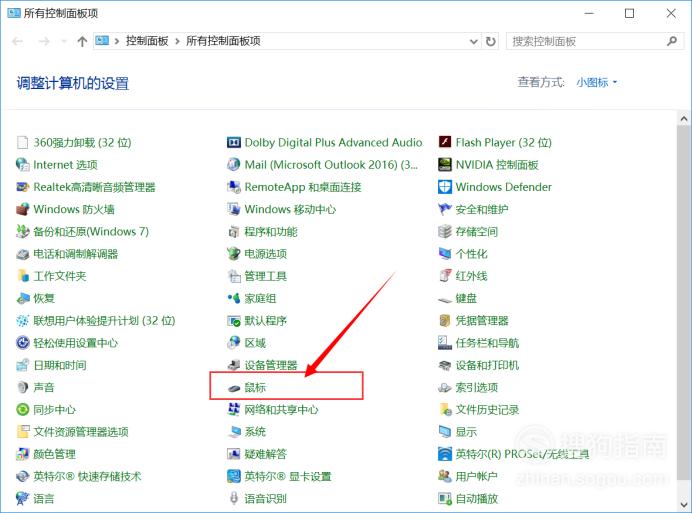This screenshot has width=692, height=513.
Task: Click the Internet 选项 globe icon
Action: tap(23, 165)
